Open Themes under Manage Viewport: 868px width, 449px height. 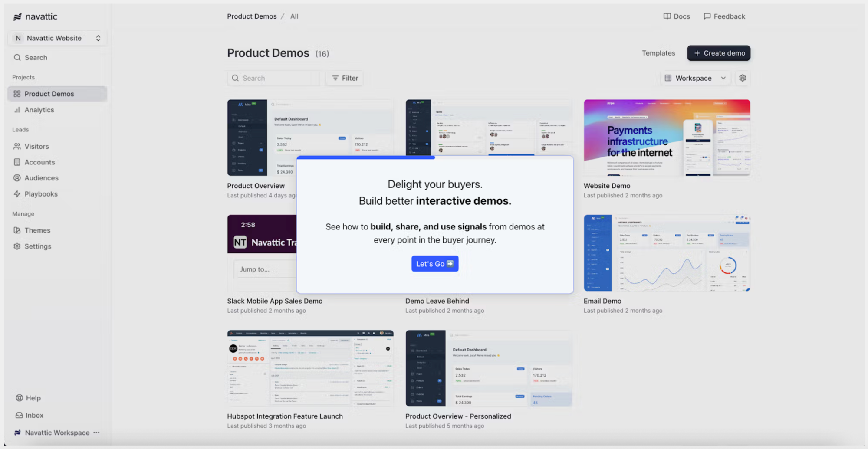(x=57, y=230)
